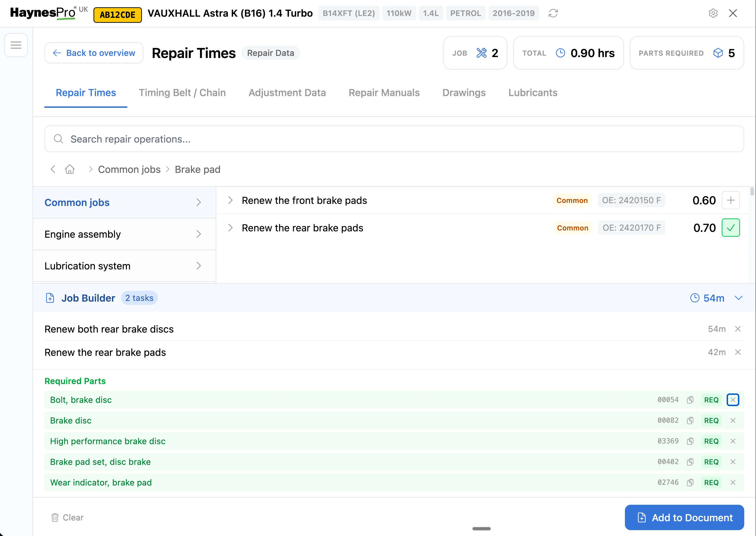Deselect the checked Renew rear brake pads job
This screenshot has width=756, height=536.
pyautogui.click(x=731, y=227)
